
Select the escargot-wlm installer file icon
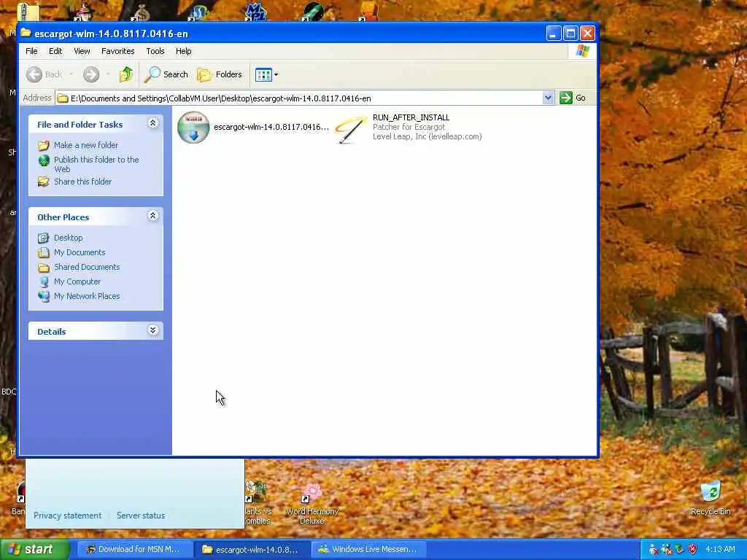[x=193, y=127]
